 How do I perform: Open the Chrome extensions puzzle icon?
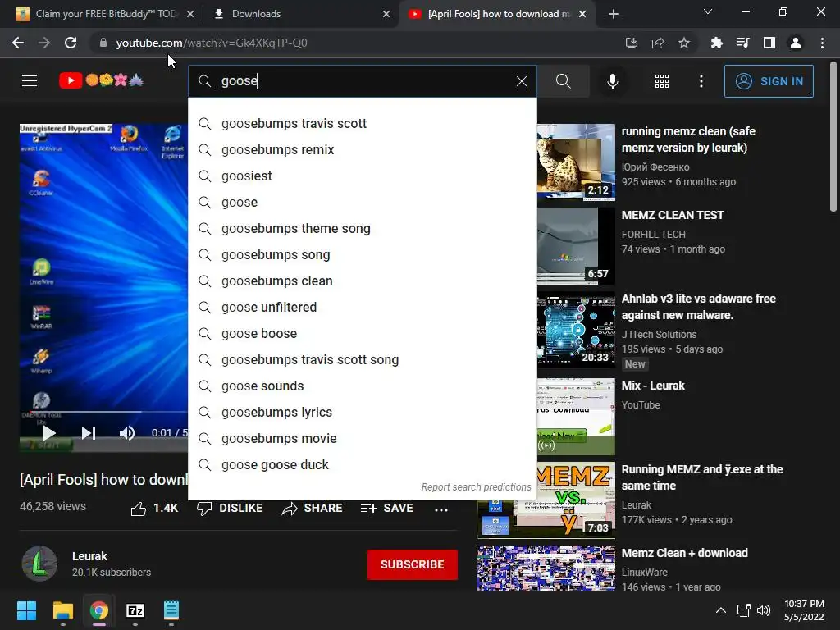point(716,43)
